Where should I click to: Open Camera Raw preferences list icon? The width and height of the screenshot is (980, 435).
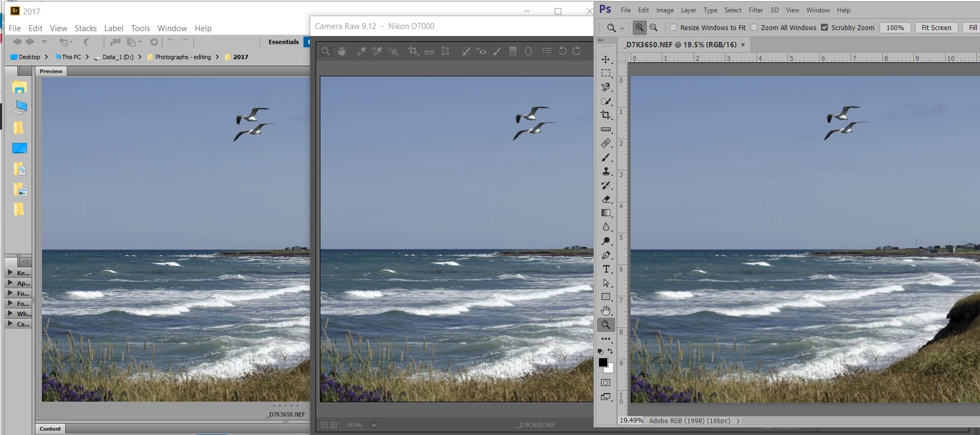[547, 51]
